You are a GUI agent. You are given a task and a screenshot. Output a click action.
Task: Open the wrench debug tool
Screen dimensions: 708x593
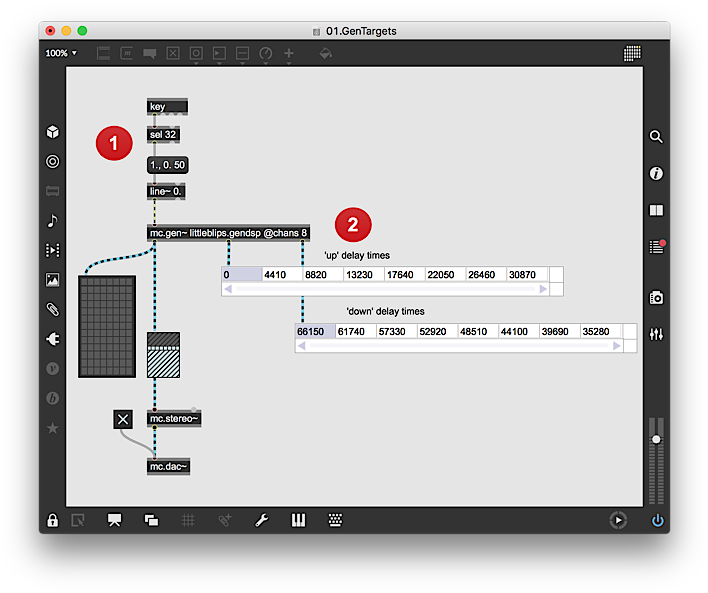pyautogui.click(x=261, y=520)
